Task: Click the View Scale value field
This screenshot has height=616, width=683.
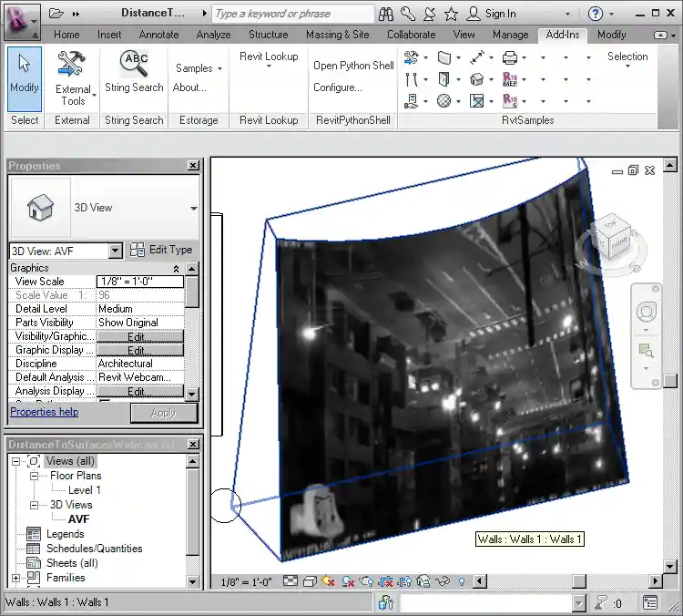Action: [x=139, y=282]
